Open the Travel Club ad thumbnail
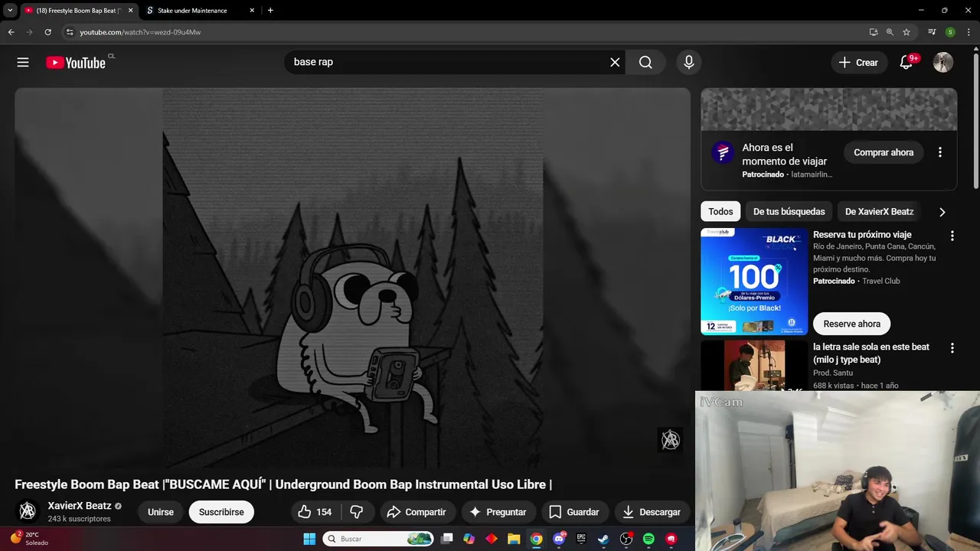Viewport: 980px width, 551px height. click(754, 282)
